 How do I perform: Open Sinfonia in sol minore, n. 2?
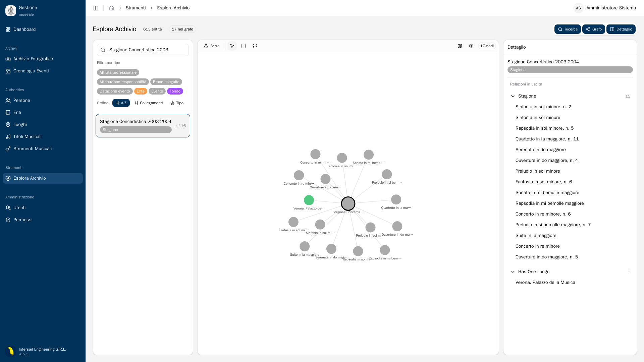[543, 107]
